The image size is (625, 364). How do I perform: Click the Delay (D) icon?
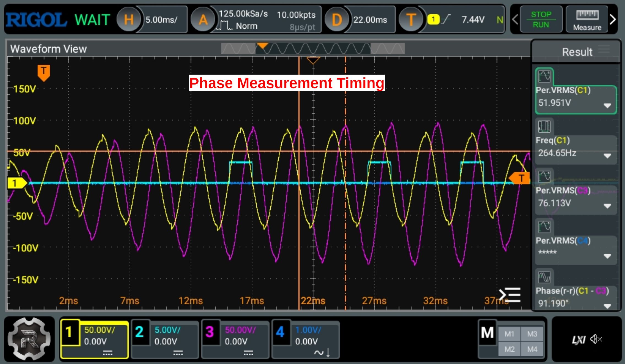point(336,20)
